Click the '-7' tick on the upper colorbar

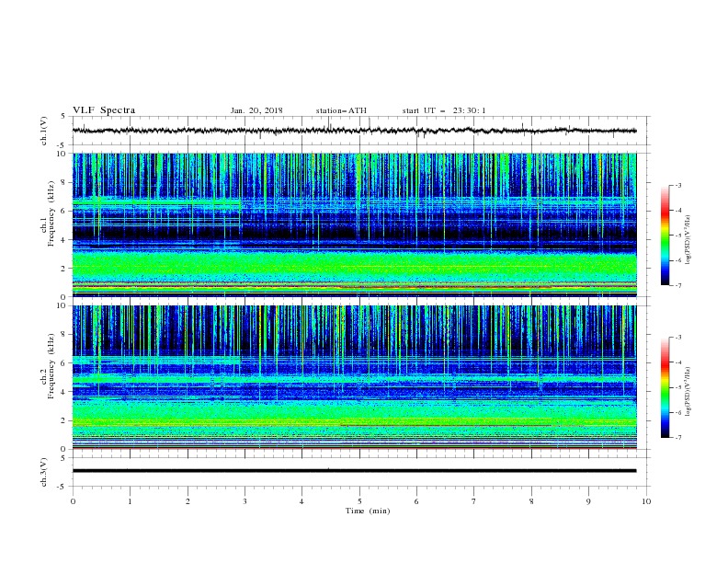pos(677,285)
